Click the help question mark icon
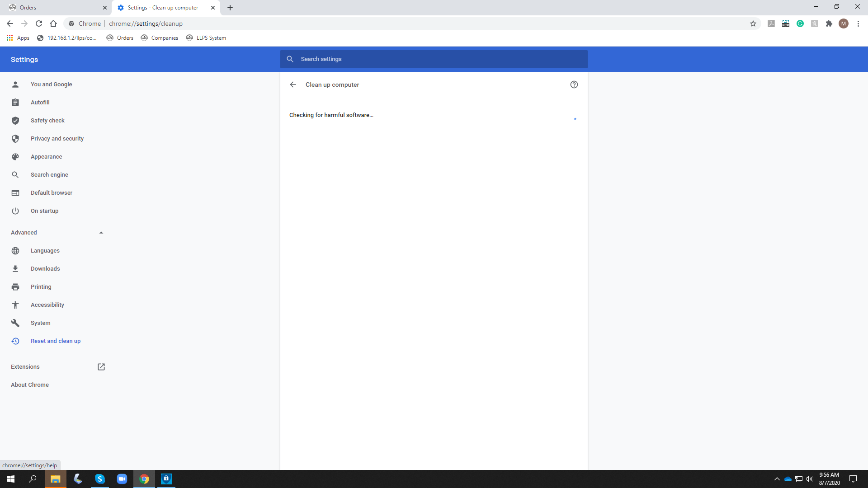 point(574,84)
